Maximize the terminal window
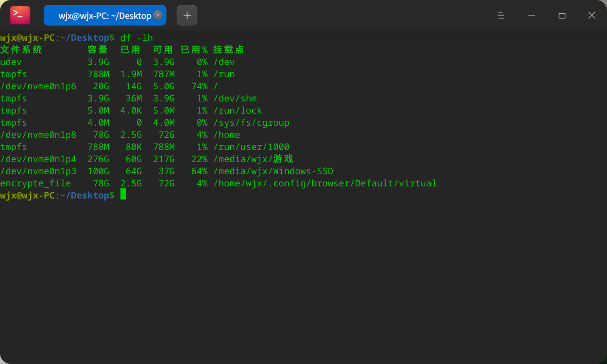The height and width of the screenshot is (364, 607). [562, 16]
